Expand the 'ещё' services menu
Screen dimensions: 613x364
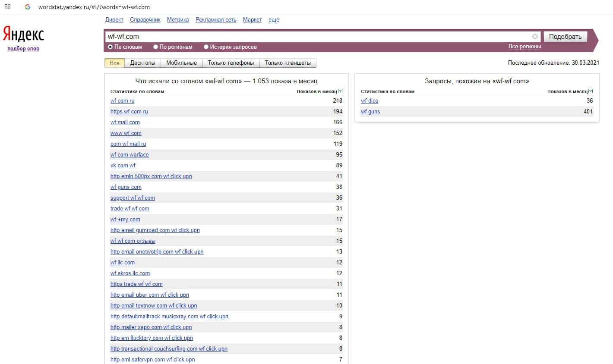(274, 20)
